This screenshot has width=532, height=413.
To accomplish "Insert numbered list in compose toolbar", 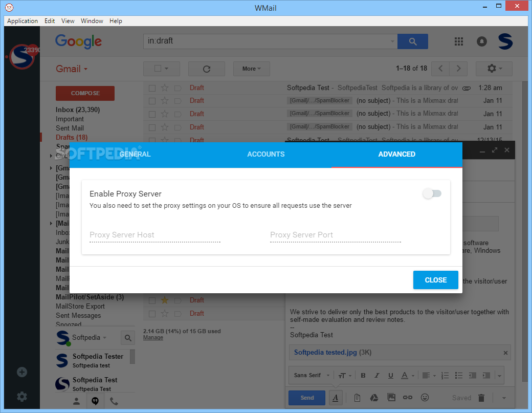I will tap(445, 375).
